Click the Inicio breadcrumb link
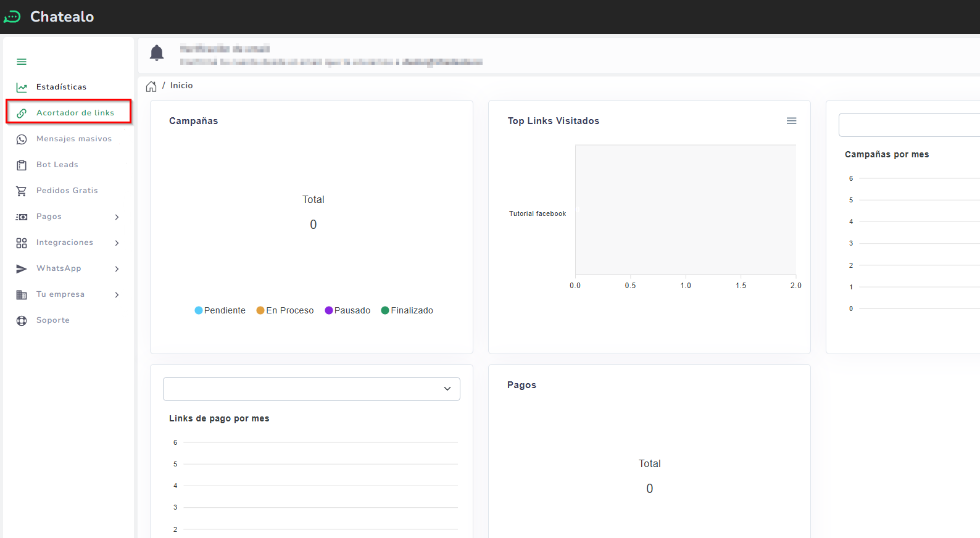980x538 pixels. point(181,86)
